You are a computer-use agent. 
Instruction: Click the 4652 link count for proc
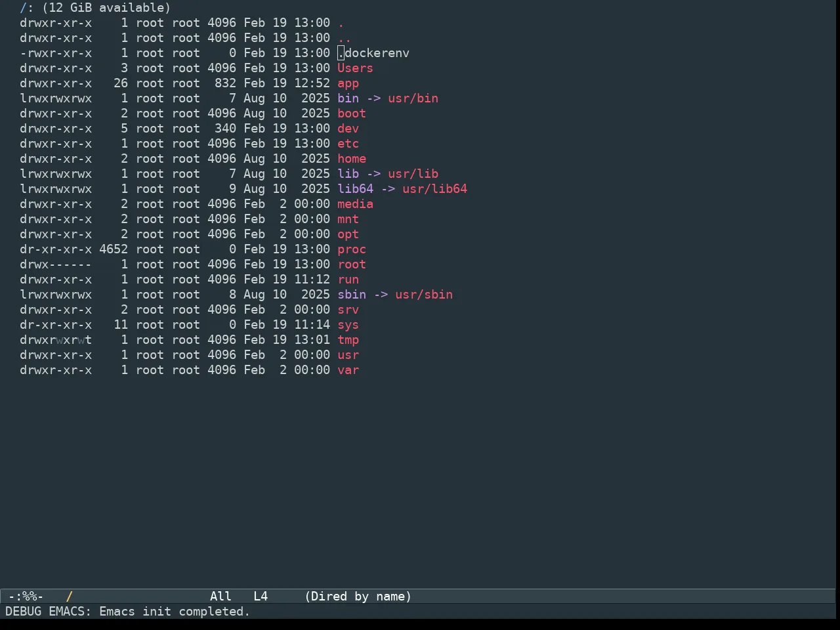(114, 249)
